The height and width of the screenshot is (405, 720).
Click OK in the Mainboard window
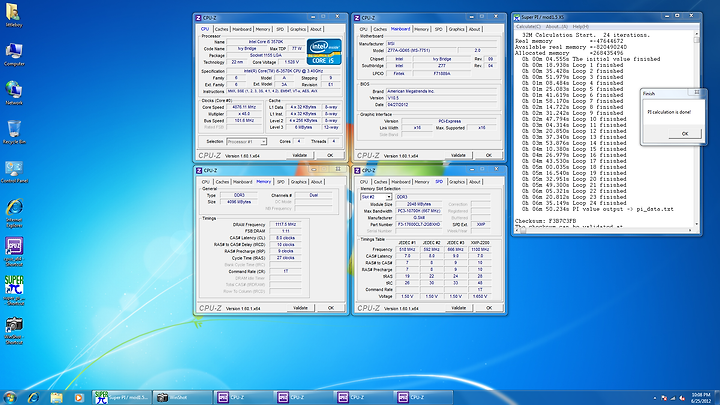[x=489, y=155]
